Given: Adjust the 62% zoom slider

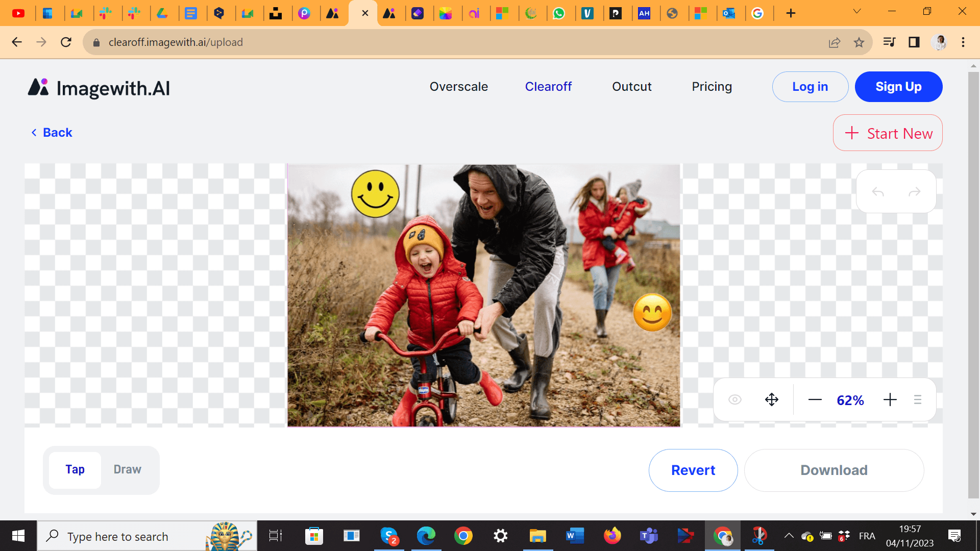Looking at the screenshot, I should (x=849, y=399).
